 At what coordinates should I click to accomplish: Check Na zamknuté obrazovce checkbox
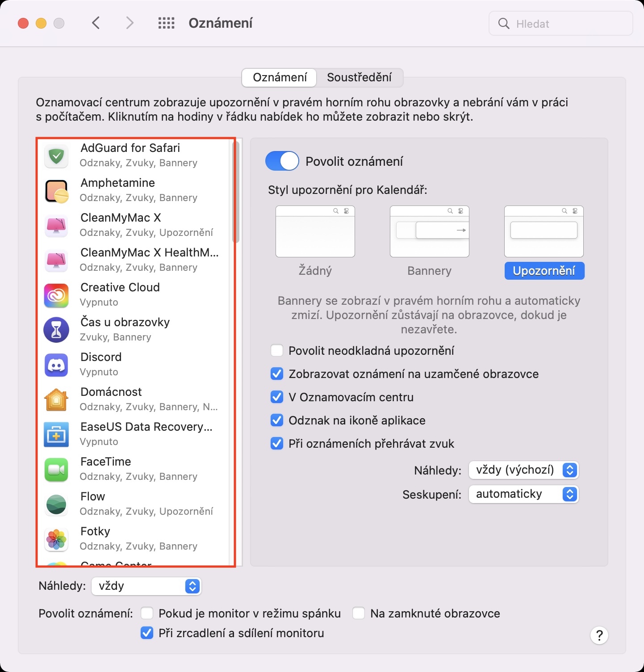pos(359,613)
